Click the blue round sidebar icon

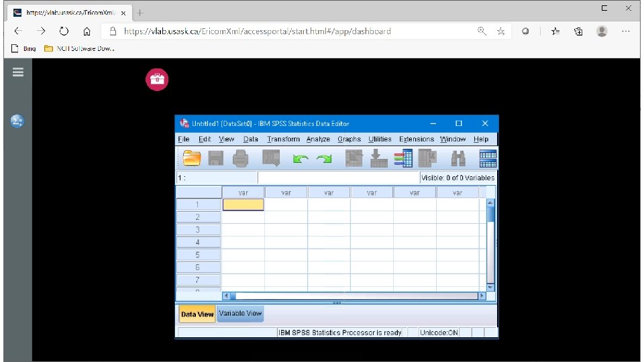click(17, 121)
